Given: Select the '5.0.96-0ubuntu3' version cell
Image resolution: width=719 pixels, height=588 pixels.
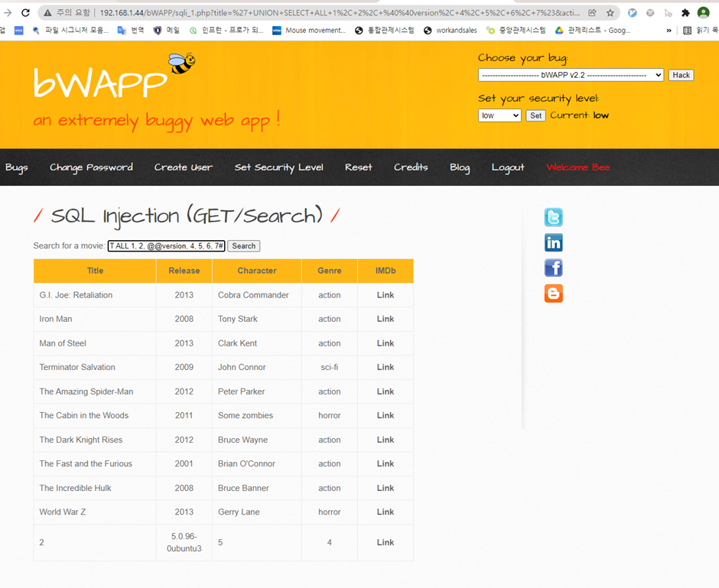Looking at the screenshot, I should pos(184,542).
